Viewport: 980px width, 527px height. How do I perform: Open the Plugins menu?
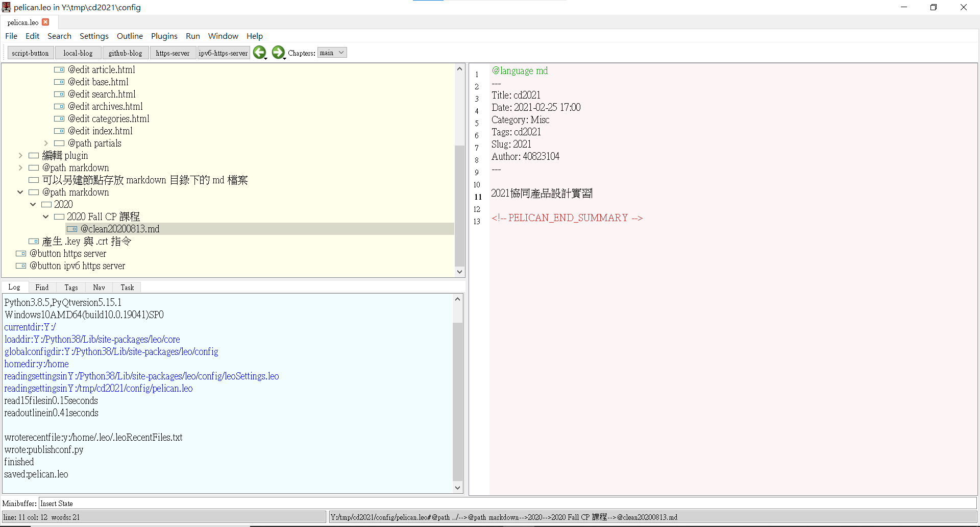(x=164, y=36)
